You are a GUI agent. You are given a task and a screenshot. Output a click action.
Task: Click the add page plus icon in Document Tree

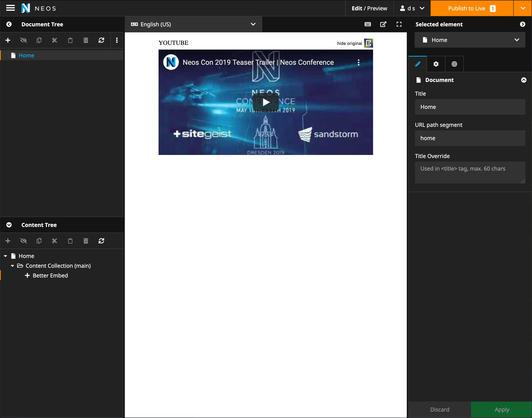pyautogui.click(x=8, y=40)
